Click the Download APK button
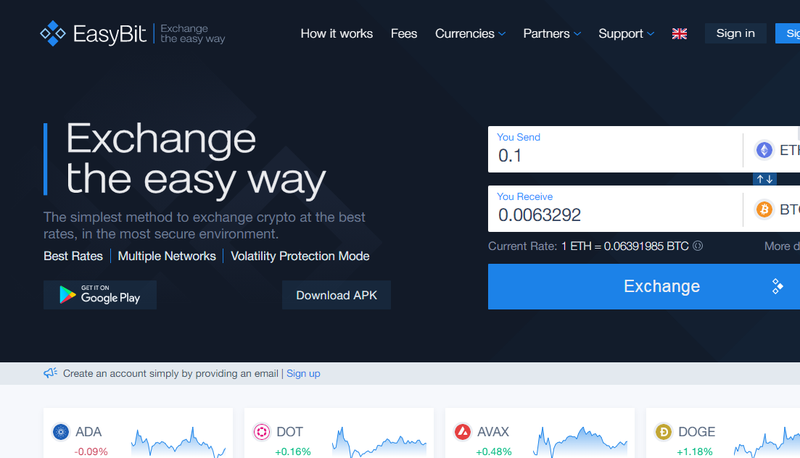 tap(336, 295)
